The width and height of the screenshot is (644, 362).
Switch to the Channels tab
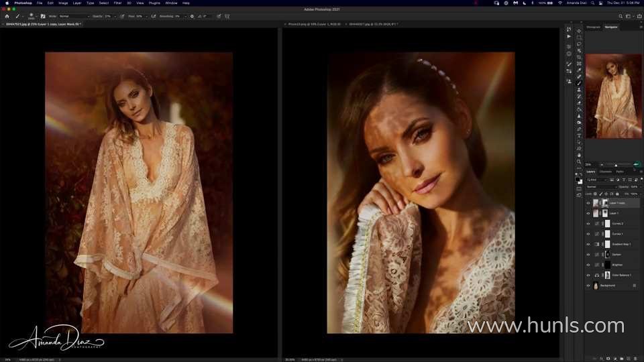[x=605, y=172]
